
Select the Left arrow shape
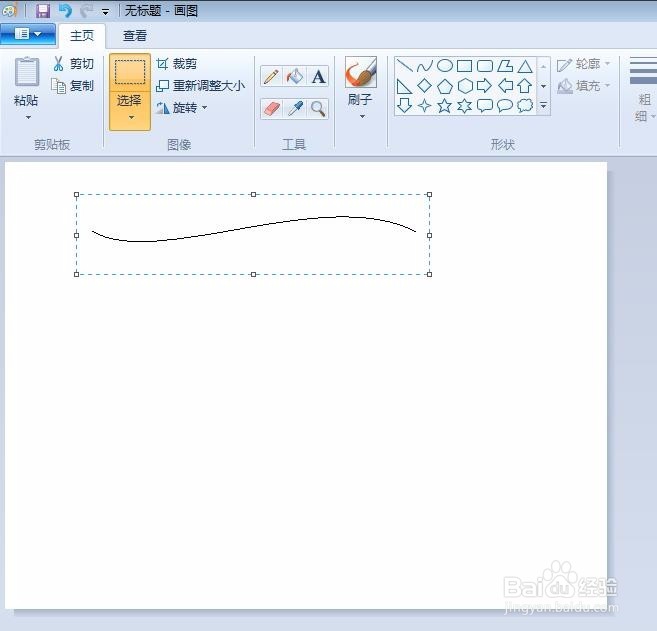pyautogui.click(x=505, y=86)
